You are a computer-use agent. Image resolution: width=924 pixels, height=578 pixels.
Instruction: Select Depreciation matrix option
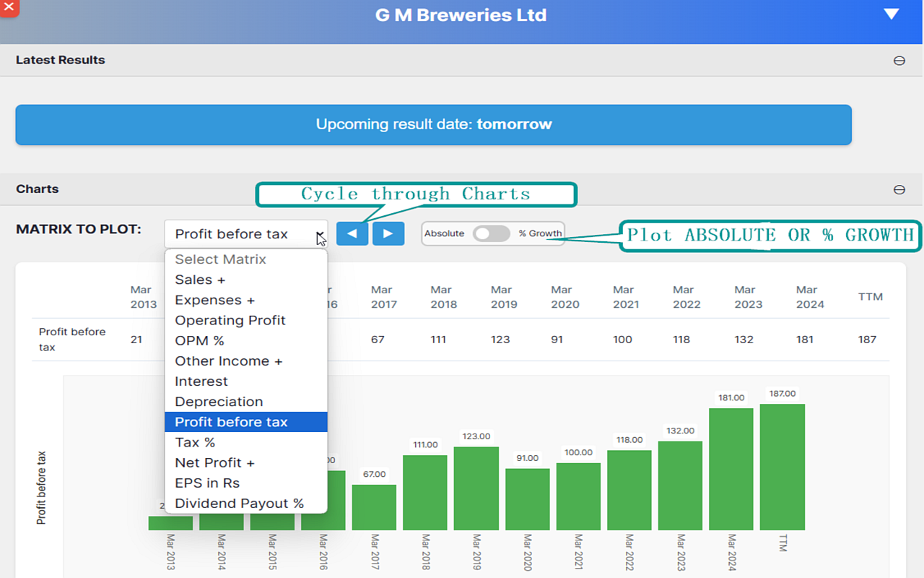(219, 401)
